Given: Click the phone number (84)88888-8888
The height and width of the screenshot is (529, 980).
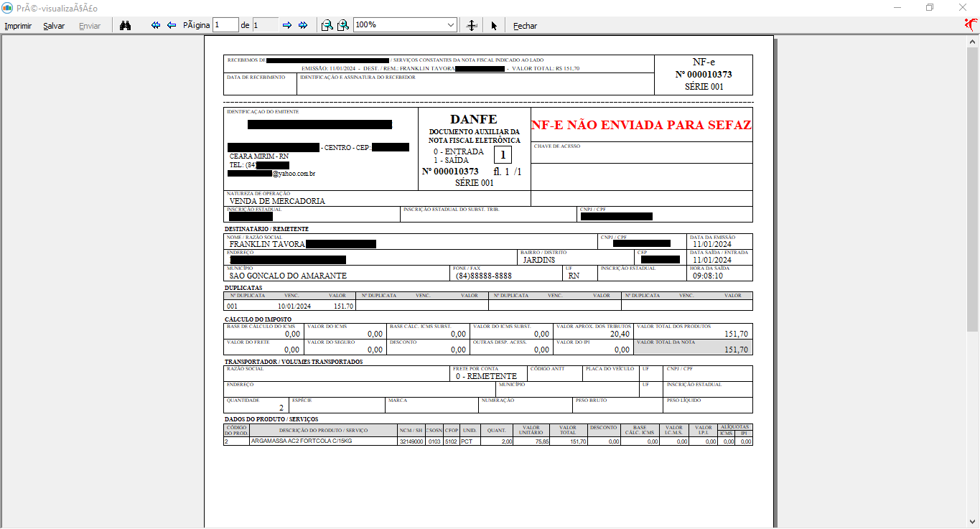Looking at the screenshot, I should point(484,276).
